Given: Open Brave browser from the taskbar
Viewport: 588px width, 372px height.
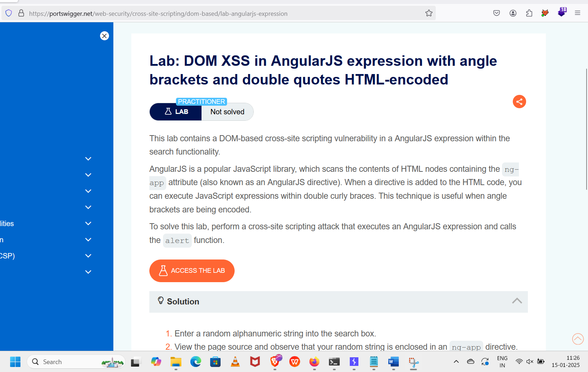Looking at the screenshot, I should [275, 361].
